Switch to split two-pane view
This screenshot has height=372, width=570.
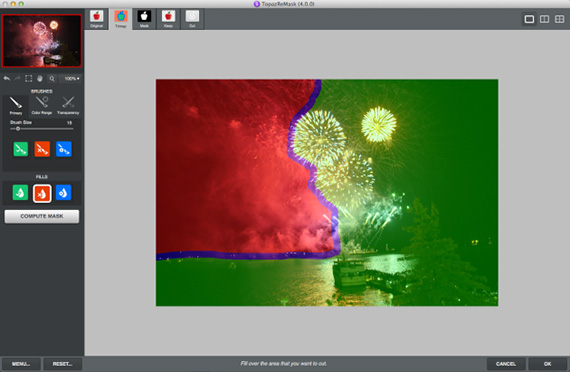tap(544, 19)
